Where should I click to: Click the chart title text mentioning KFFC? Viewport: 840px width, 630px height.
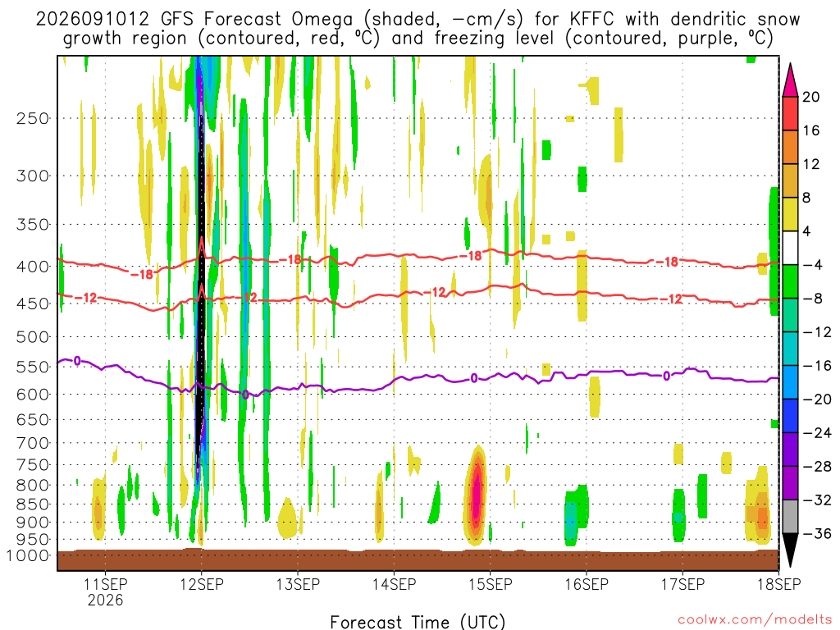coord(418,29)
